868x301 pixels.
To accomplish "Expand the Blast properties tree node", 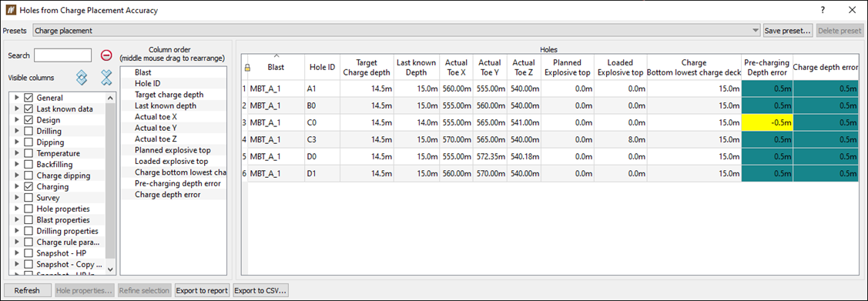I will point(17,219).
